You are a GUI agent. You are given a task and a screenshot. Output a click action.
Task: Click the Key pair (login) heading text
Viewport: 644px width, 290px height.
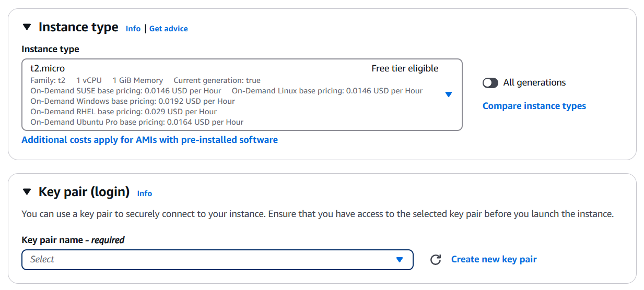84,192
